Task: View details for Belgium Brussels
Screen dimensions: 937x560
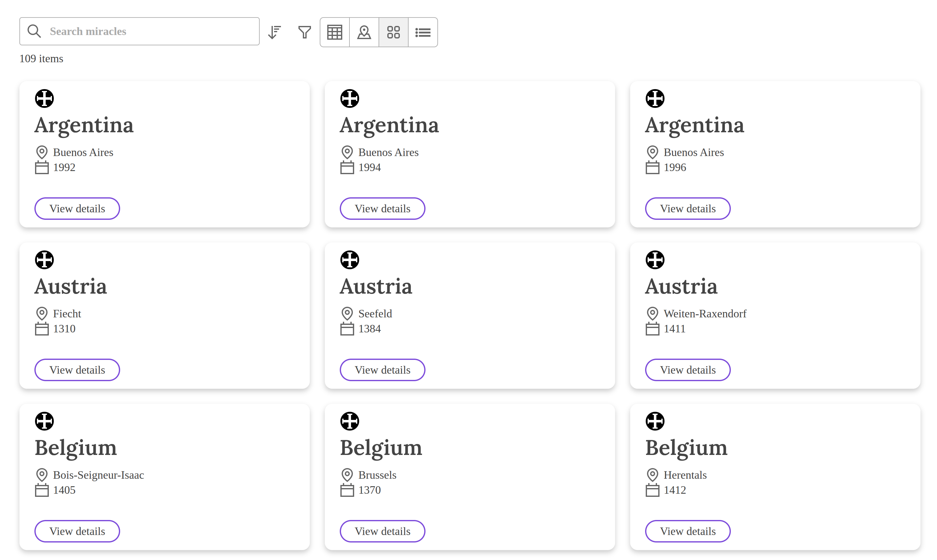Action: coord(382,531)
